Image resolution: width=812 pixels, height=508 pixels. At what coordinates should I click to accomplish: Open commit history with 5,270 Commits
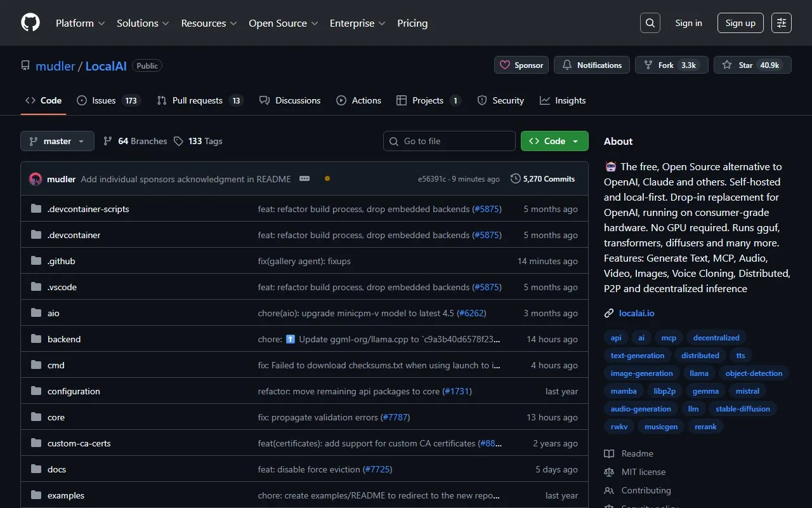542,179
